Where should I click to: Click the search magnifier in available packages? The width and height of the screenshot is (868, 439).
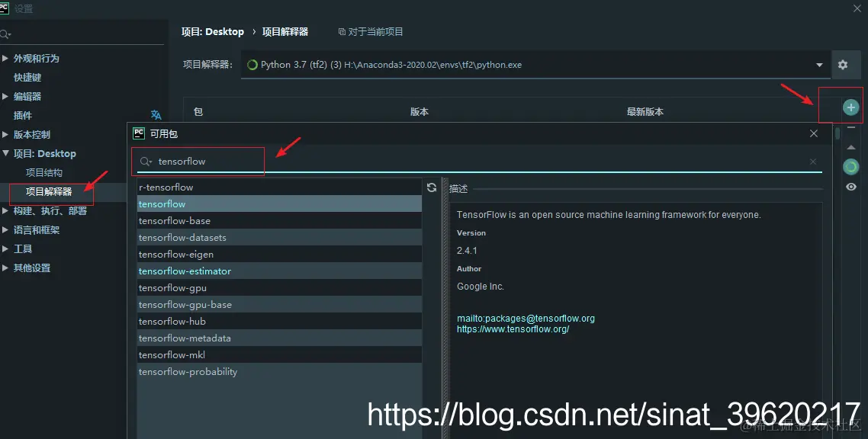coord(146,162)
